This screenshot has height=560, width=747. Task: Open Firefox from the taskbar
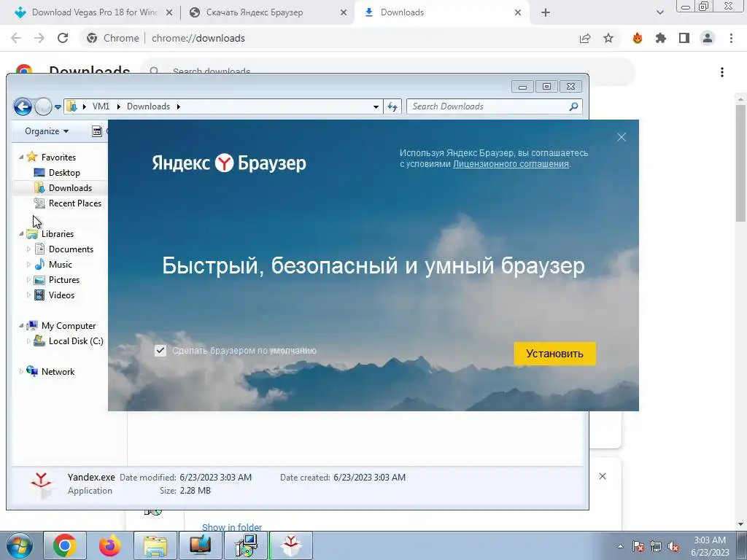point(110,545)
